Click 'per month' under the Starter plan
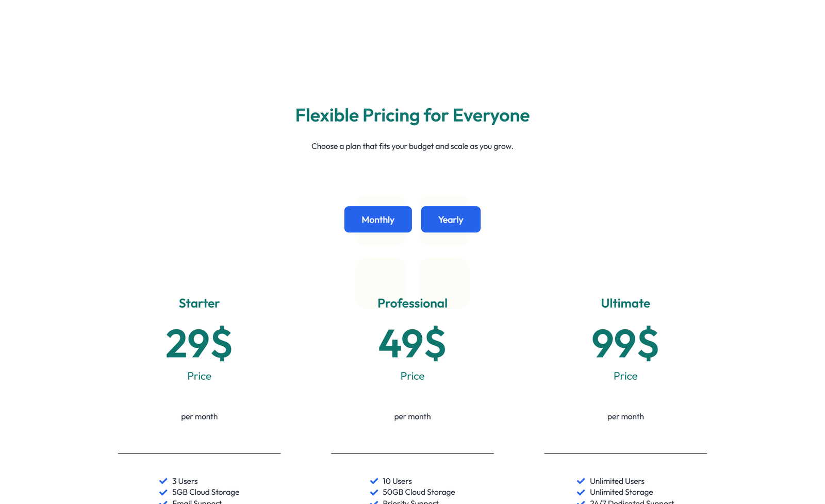 tap(199, 416)
